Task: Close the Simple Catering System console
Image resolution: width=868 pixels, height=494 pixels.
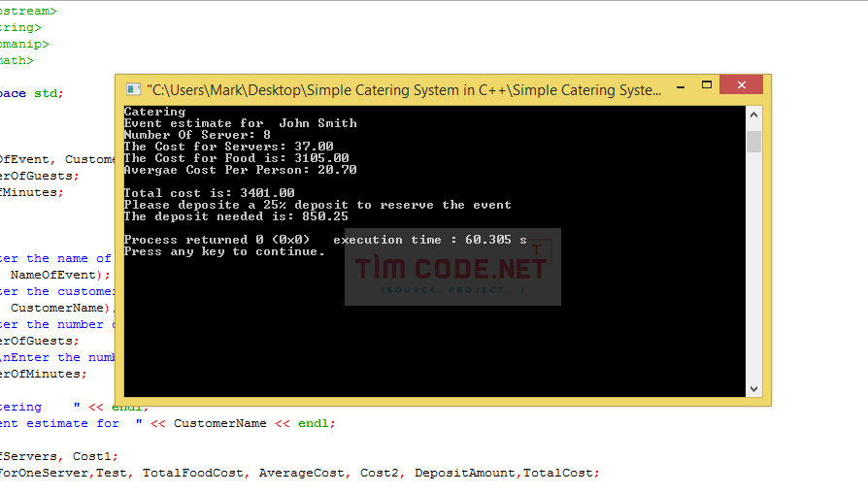Action: coord(741,84)
